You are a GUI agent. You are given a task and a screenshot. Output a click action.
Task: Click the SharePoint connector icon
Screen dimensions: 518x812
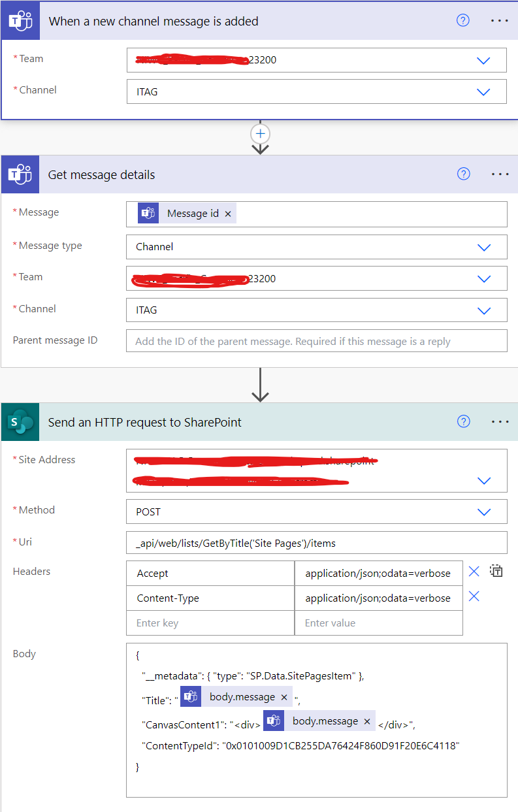(x=20, y=421)
